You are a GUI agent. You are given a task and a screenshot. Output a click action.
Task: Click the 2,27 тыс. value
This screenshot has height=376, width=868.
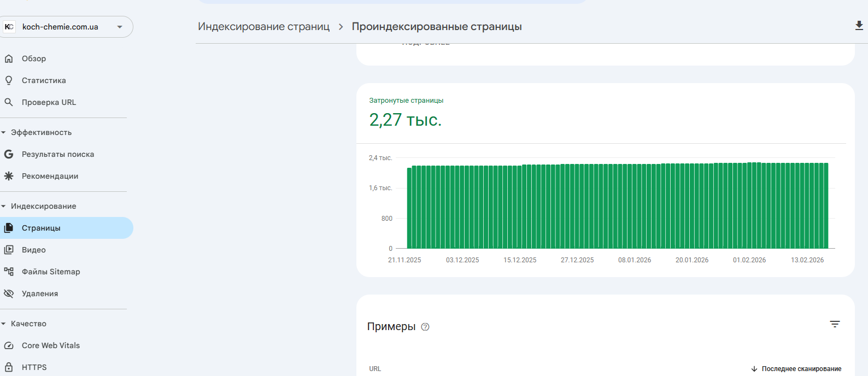point(405,120)
